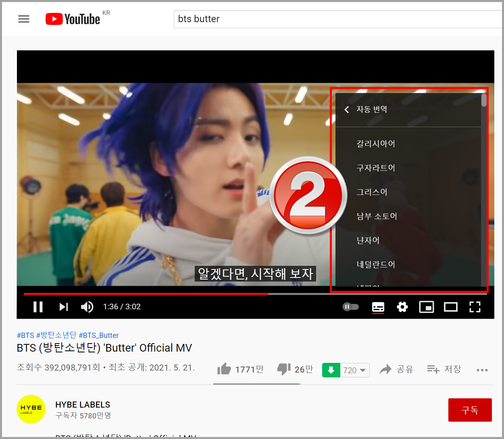The image size is (504, 439).
Task: Mute the video volume
Action: pyautogui.click(x=87, y=307)
